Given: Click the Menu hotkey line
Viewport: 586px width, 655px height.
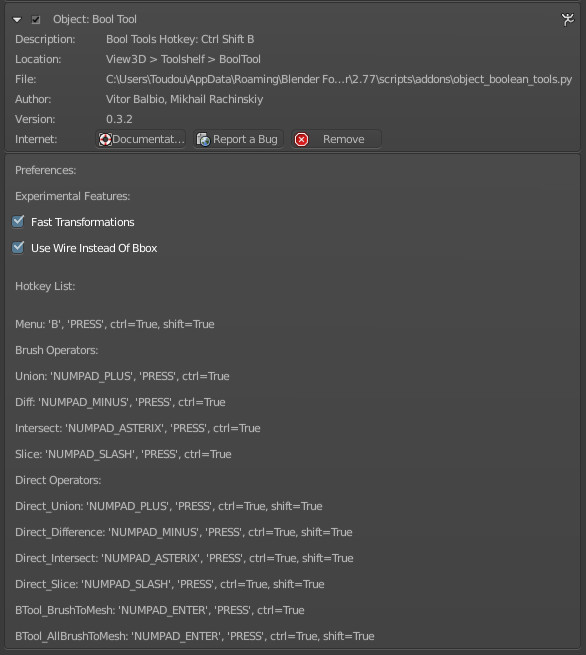Looking at the screenshot, I should point(115,324).
